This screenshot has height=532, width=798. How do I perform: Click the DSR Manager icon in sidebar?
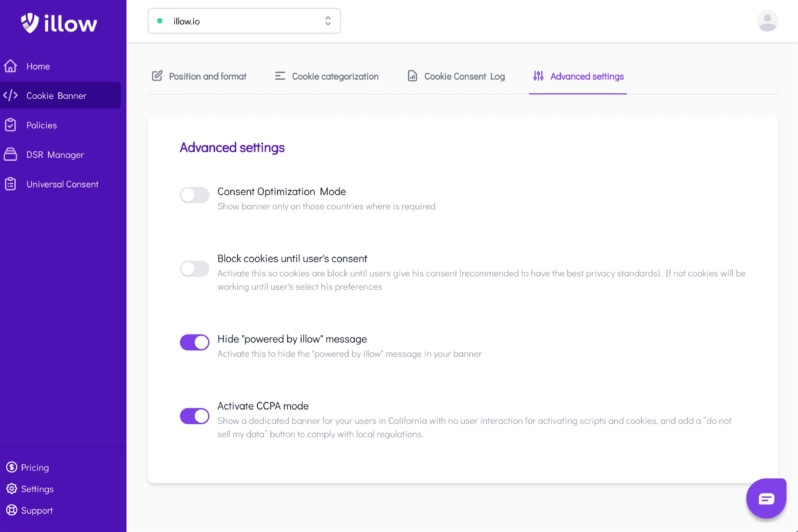(10, 154)
